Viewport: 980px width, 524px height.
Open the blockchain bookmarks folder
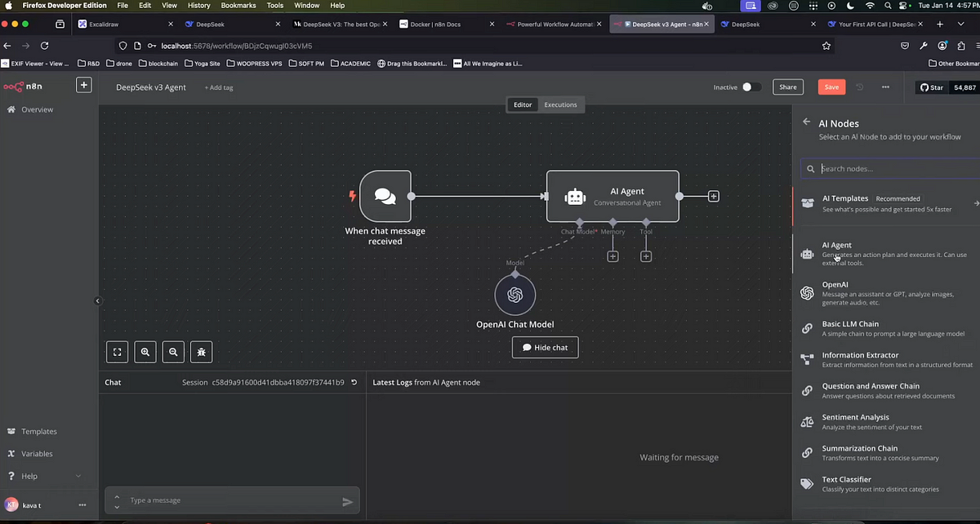pyautogui.click(x=158, y=63)
